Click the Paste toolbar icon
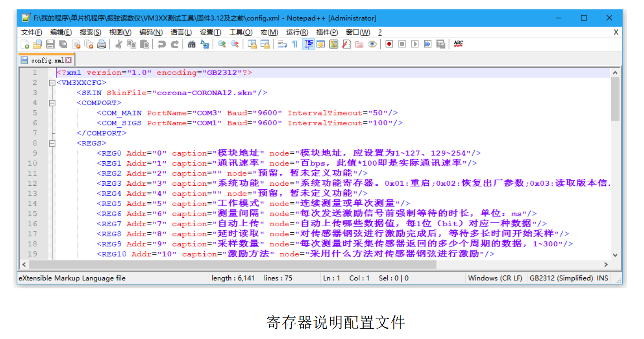Screen dimensions: 644x339 [x=144, y=44]
